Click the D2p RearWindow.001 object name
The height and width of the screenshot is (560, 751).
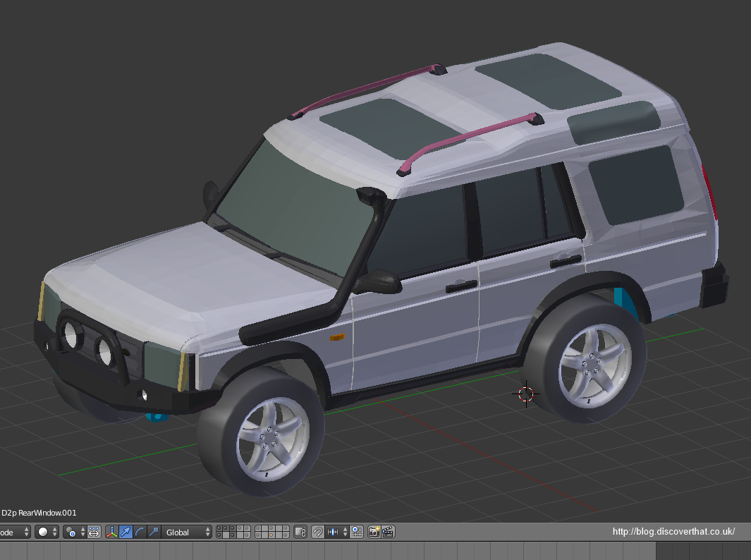click(39, 513)
